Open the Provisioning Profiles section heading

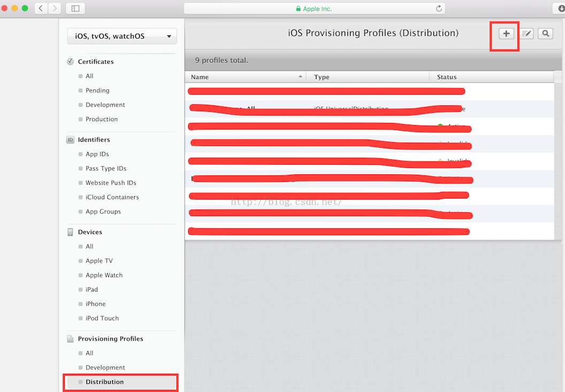[111, 339]
